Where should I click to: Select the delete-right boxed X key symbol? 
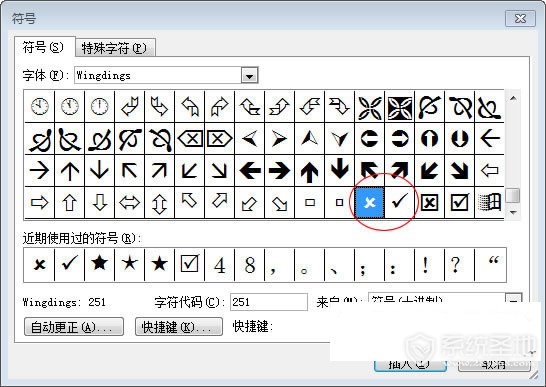click(220, 139)
